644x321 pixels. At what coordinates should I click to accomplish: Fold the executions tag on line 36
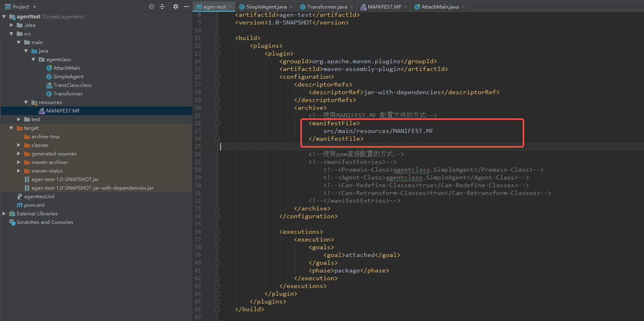pyautogui.click(x=217, y=232)
